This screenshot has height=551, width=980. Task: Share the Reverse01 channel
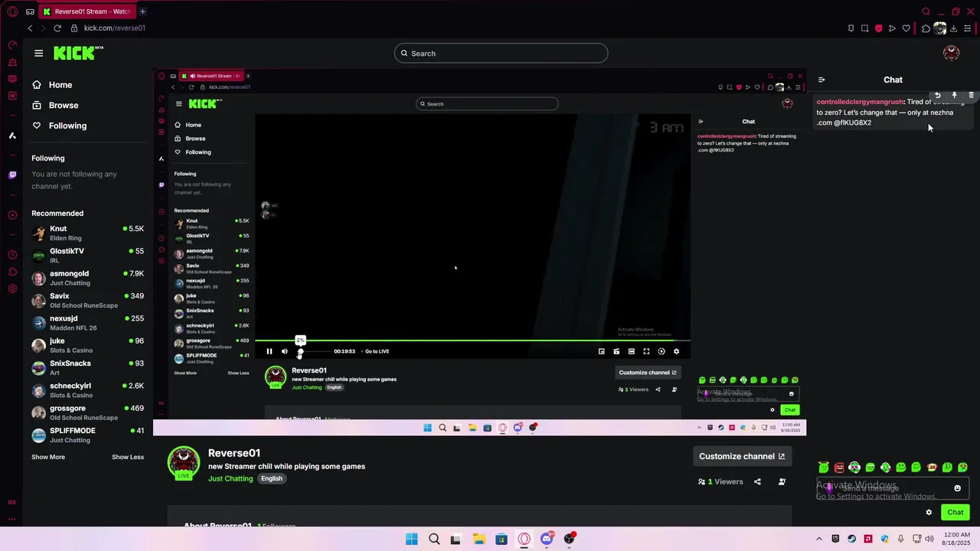pyautogui.click(x=757, y=481)
